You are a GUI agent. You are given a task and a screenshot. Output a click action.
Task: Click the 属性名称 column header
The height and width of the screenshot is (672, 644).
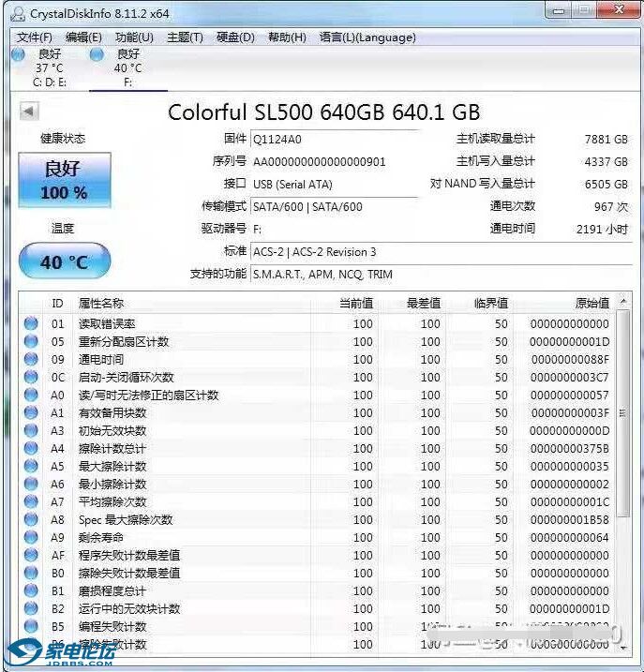tap(193, 304)
